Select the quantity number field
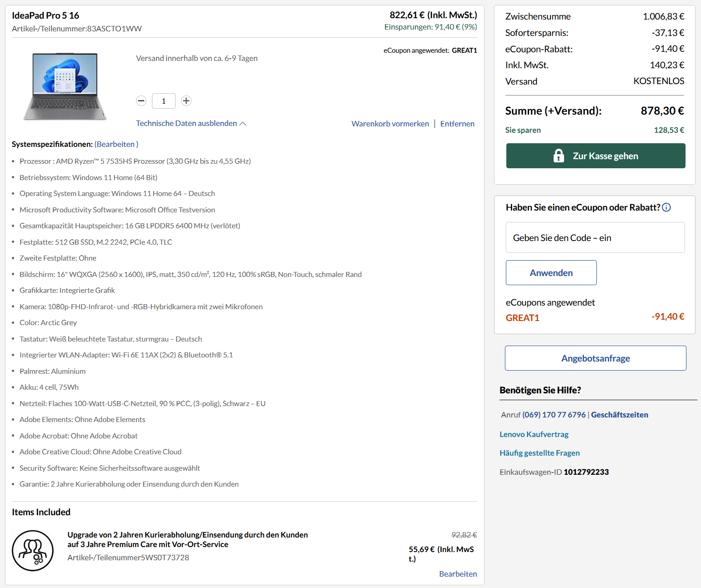The height and width of the screenshot is (588, 701). pos(164,101)
